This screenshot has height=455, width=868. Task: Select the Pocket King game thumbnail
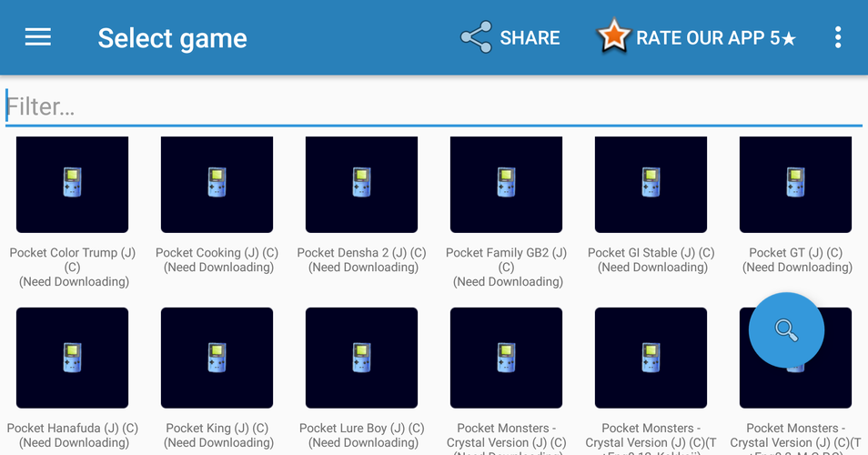coord(217,358)
